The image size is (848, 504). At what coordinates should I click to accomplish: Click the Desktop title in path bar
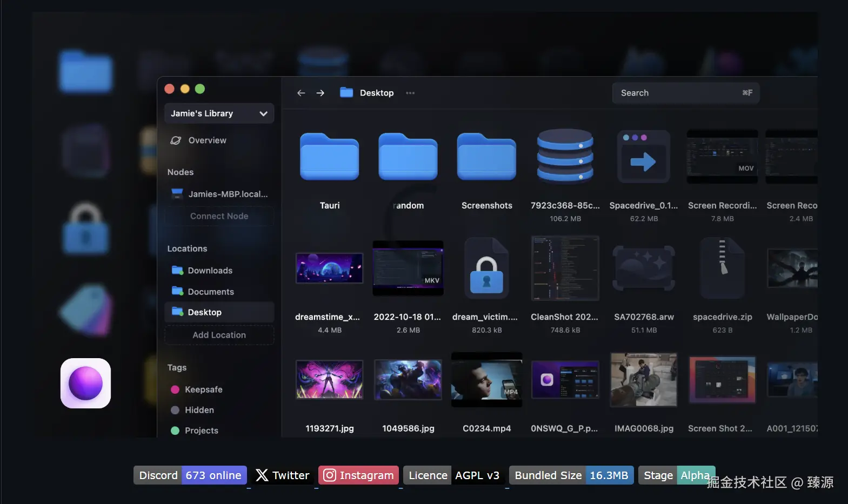pyautogui.click(x=377, y=93)
